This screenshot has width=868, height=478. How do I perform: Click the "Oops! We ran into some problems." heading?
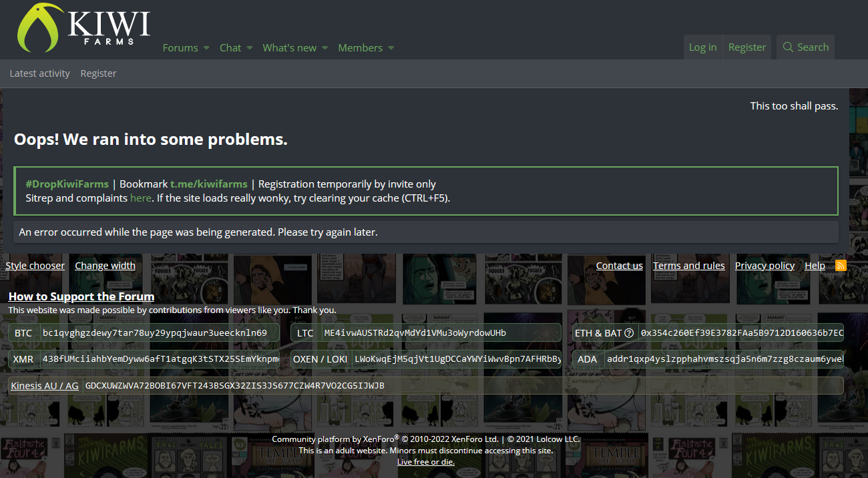pyautogui.click(x=151, y=140)
